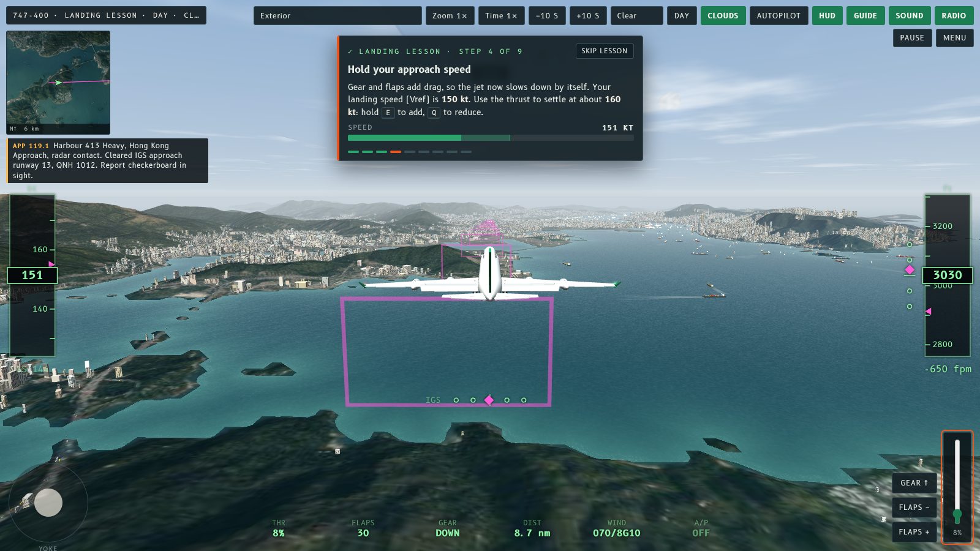
Task: Open the Exterior camera view dropdown
Action: pyautogui.click(x=337, y=15)
